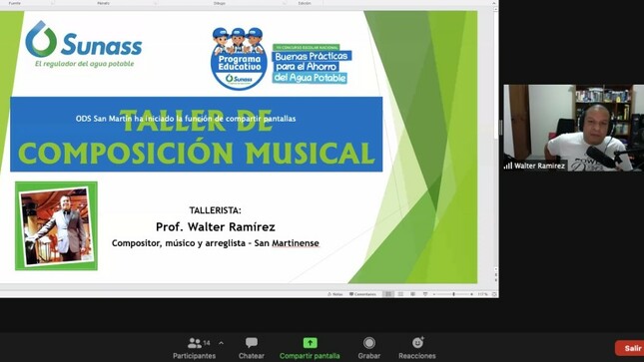Open the Participantes panel
The image size is (644, 362).
(195, 348)
